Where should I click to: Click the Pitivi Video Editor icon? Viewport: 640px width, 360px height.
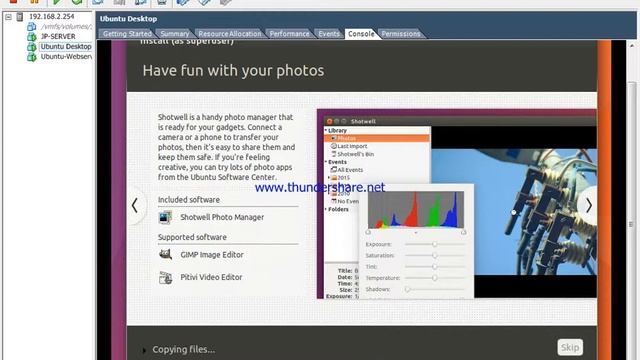click(x=165, y=278)
